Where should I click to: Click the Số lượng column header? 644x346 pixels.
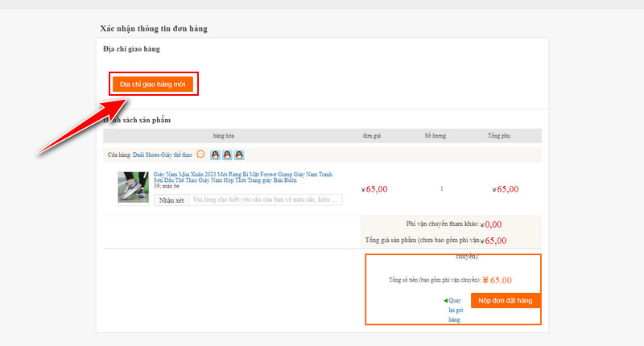435,136
